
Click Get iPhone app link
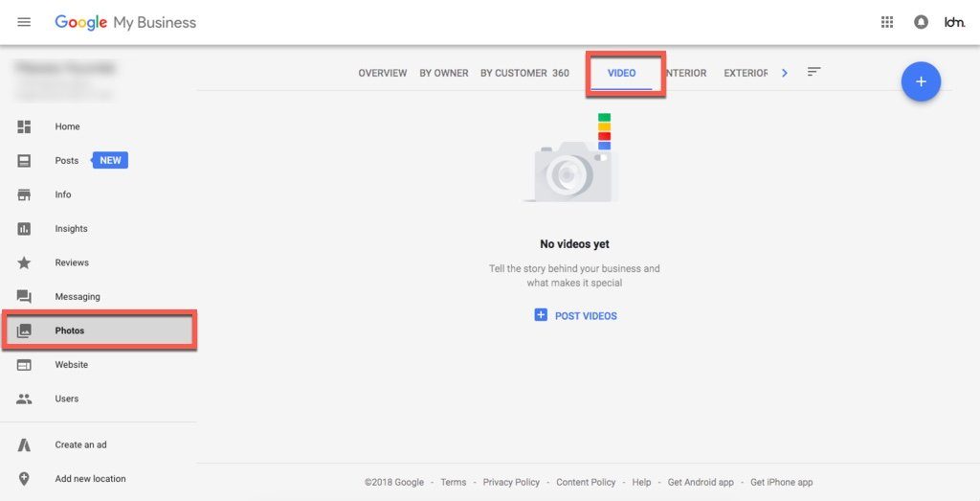pos(782,482)
